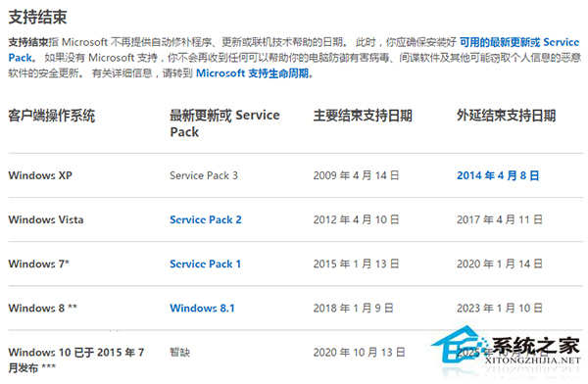Click the Windows XP row label
The height and width of the screenshot is (384, 588).
(x=40, y=175)
